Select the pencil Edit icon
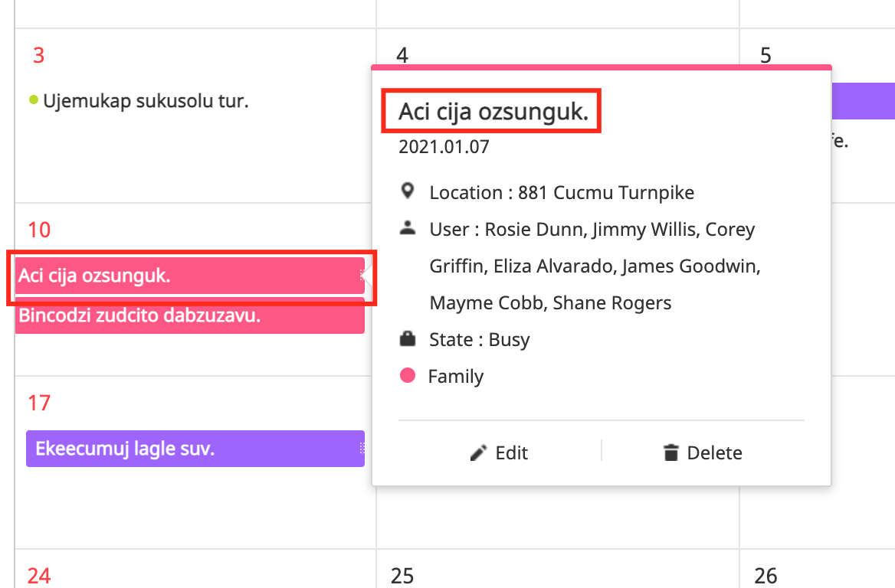 [x=477, y=452]
